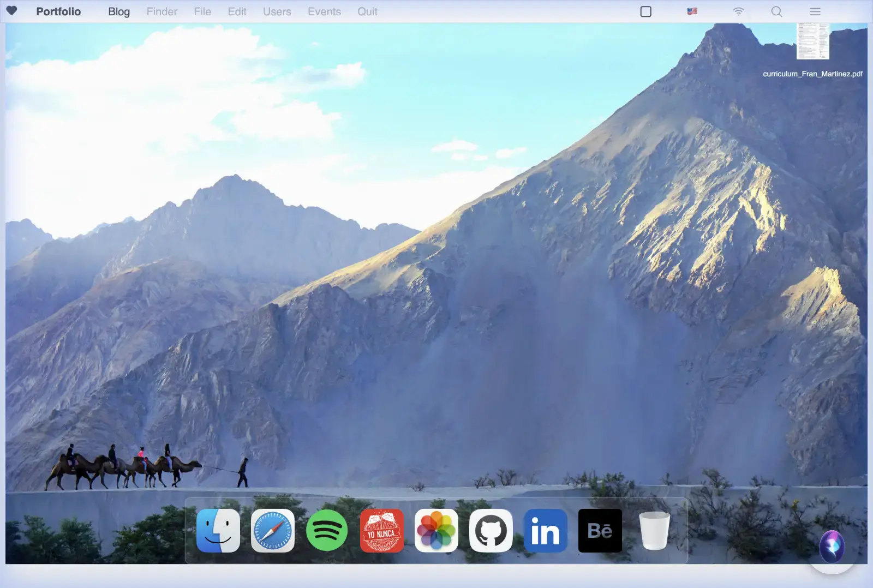The image size is (873, 588).
Task: Open the Events menu
Action: click(x=324, y=11)
